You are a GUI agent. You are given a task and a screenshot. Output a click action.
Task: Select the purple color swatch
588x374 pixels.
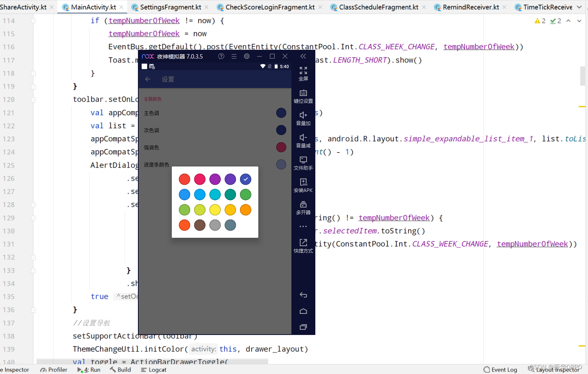[x=215, y=179]
